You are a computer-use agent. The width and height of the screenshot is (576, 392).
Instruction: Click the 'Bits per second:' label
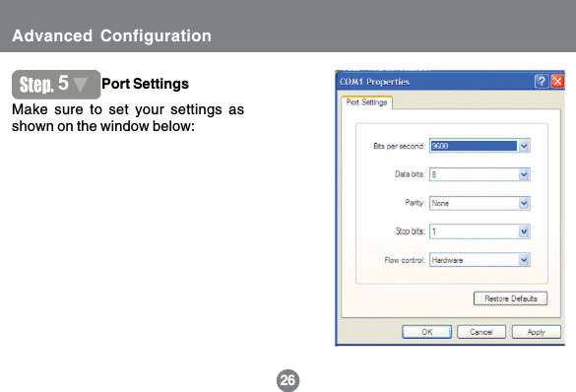coord(399,146)
